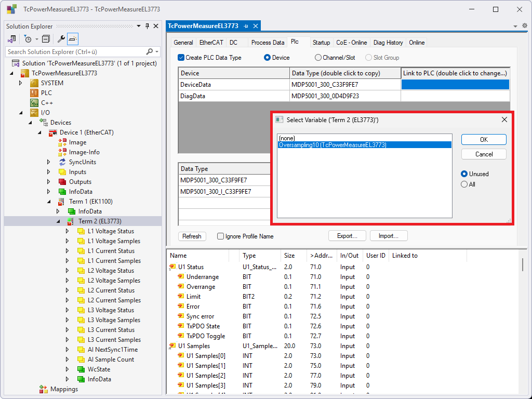Click the Export... button
Screen dimensions: 532x399
tap(347, 236)
